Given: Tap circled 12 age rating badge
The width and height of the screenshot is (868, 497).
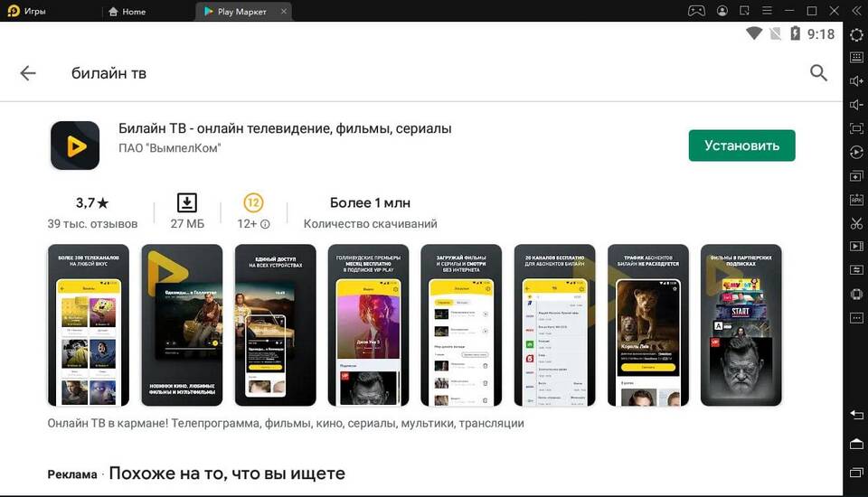Looking at the screenshot, I should 253,202.
